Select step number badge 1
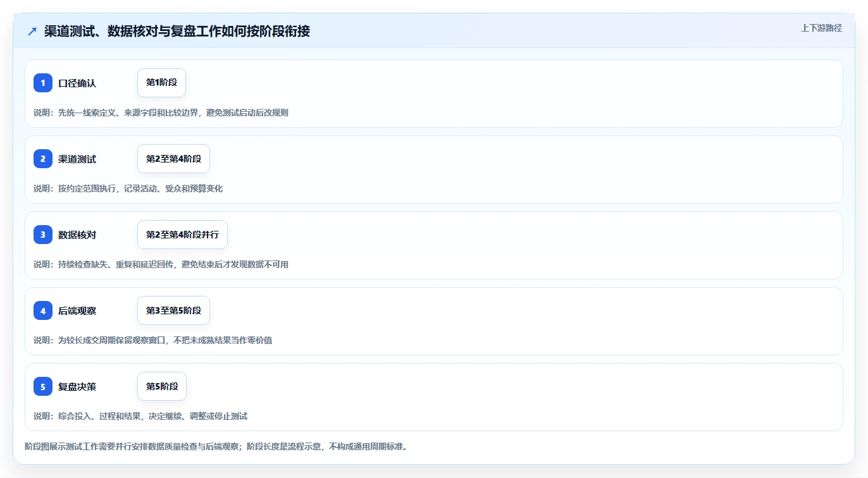This screenshot has width=868, height=478. pos(43,83)
